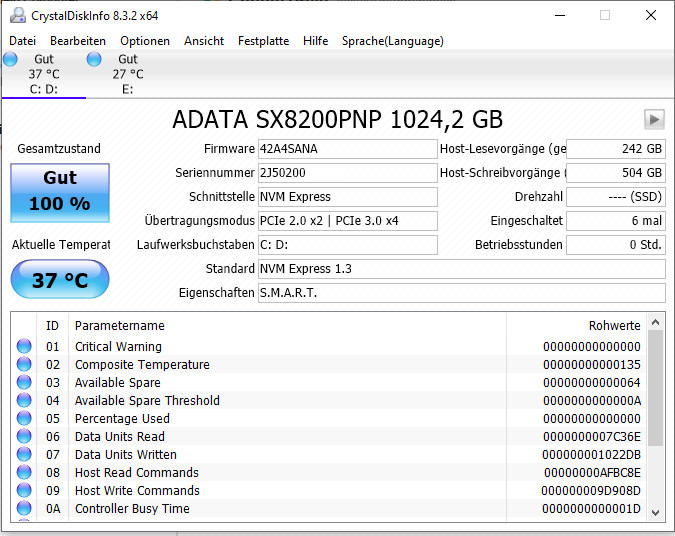Click the next disk arrow button
The height and width of the screenshot is (536, 675).
pos(654,119)
